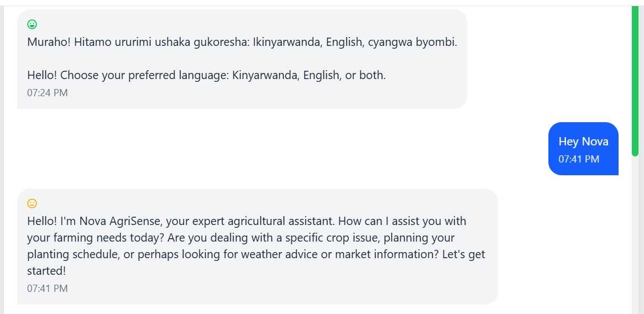
Task: Click the 07:41 PM timestamp in the blue bubble
Action: click(579, 159)
